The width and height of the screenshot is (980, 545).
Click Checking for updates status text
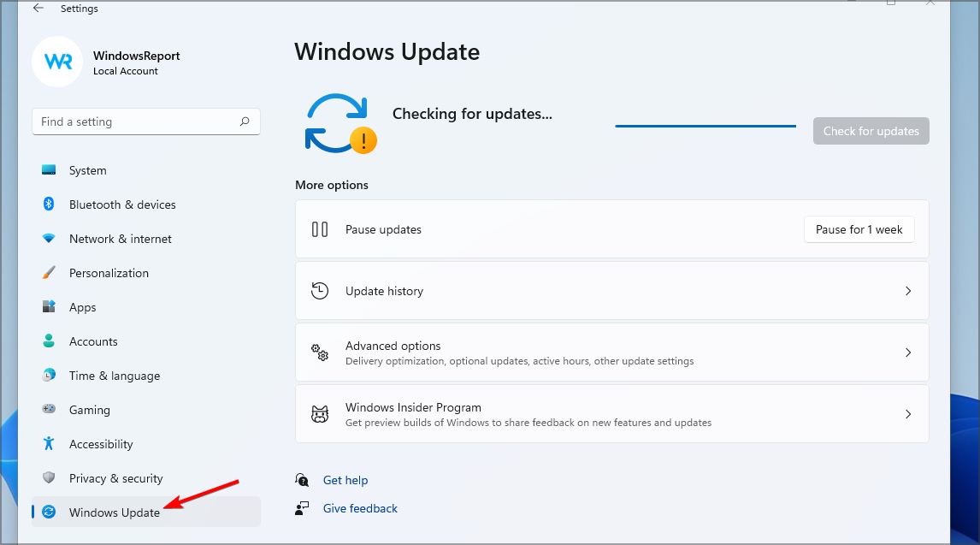pos(472,114)
